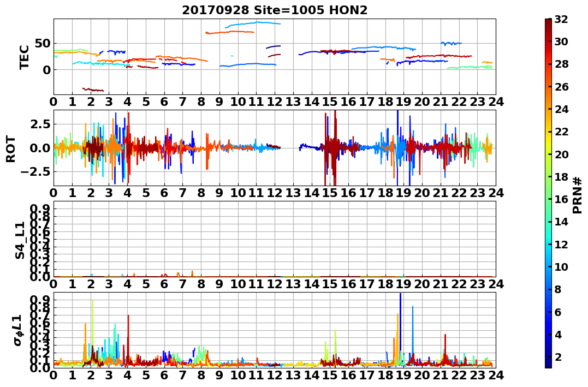Screen dimensions: 588x387
Task: Select colorbar tick label 6
Action: click(x=558, y=312)
